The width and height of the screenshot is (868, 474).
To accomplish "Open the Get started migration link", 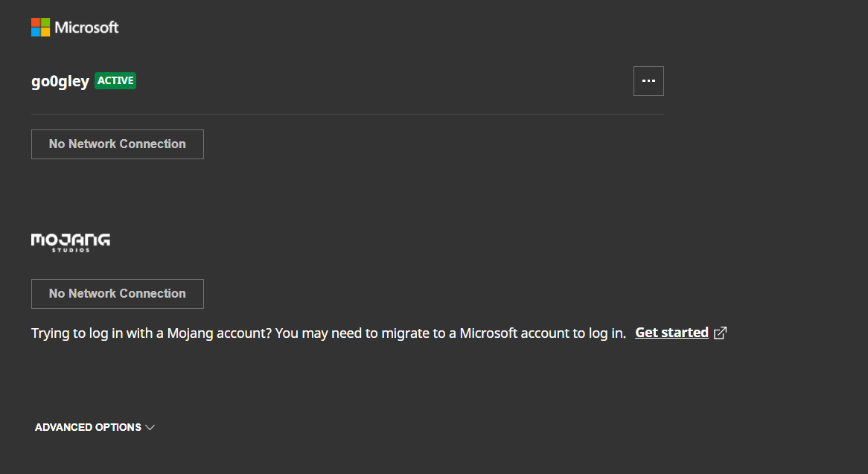I will [x=671, y=333].
